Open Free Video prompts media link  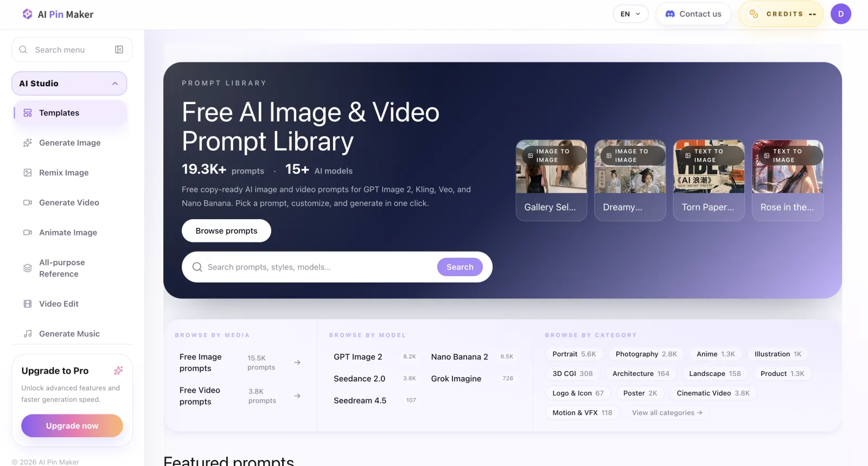(x=240, y=396)
